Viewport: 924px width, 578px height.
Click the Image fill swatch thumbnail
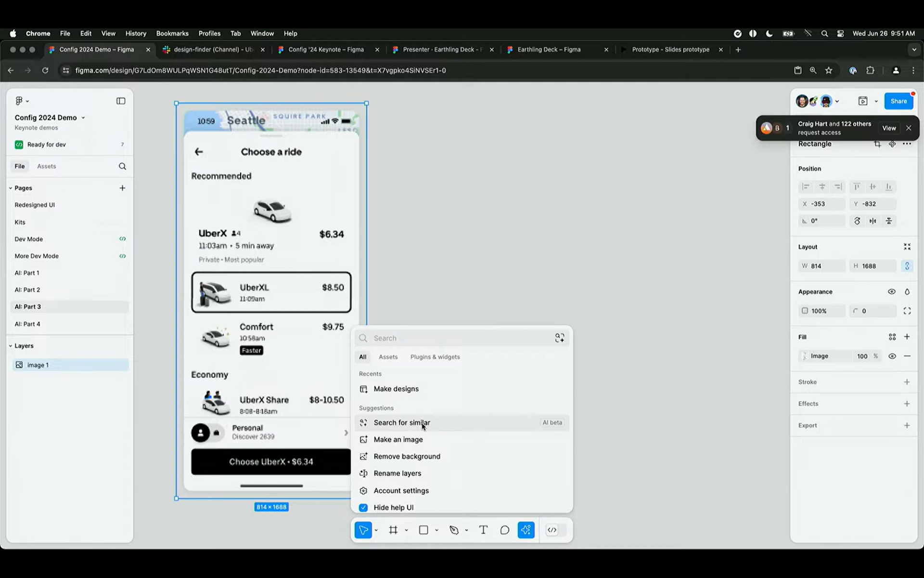tap(805, 356)
